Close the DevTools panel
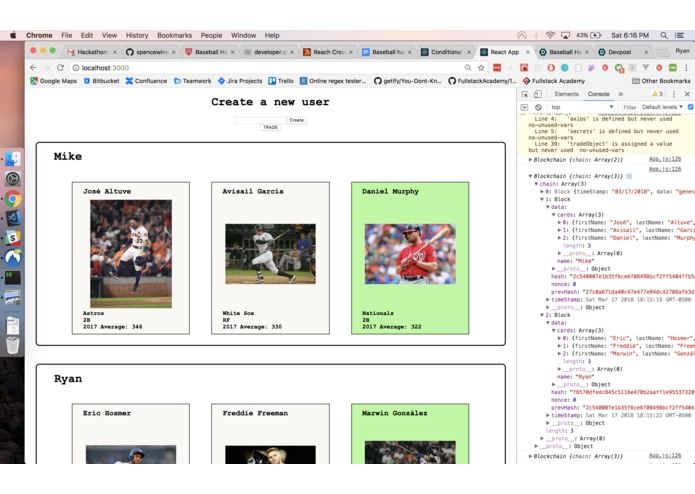Image resolution: width=695 pixels, height=494 pixels. coord(687,94)
